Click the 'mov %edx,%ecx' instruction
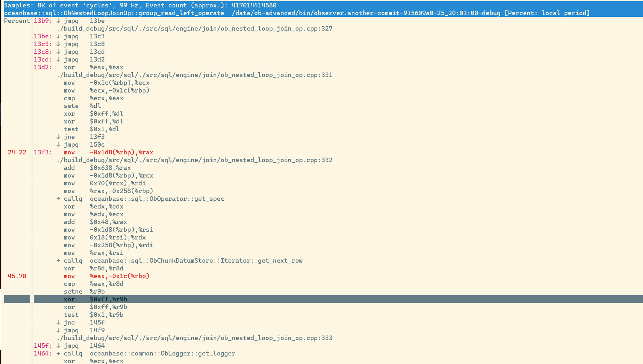The image size is (643, 364). pyautogui.click(x=93, y=214)
